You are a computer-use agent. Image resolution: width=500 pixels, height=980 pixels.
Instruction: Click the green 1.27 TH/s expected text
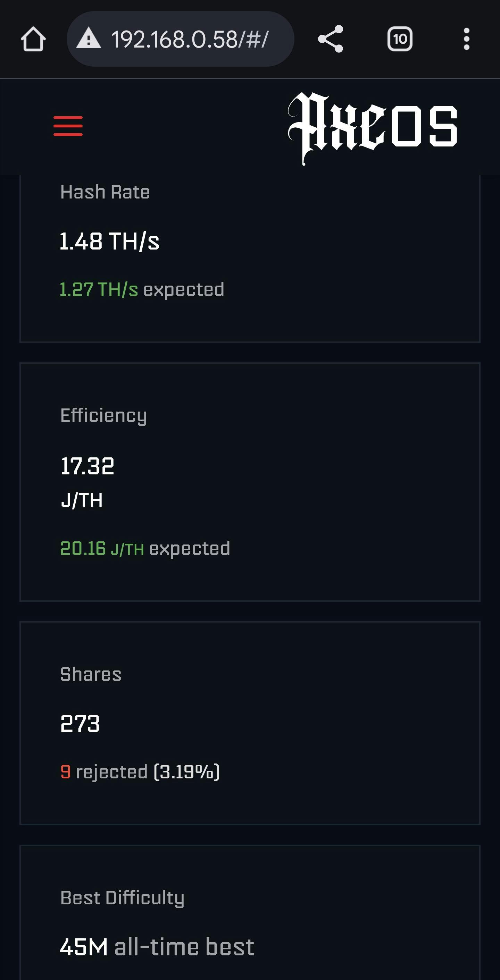click(99, 289)
